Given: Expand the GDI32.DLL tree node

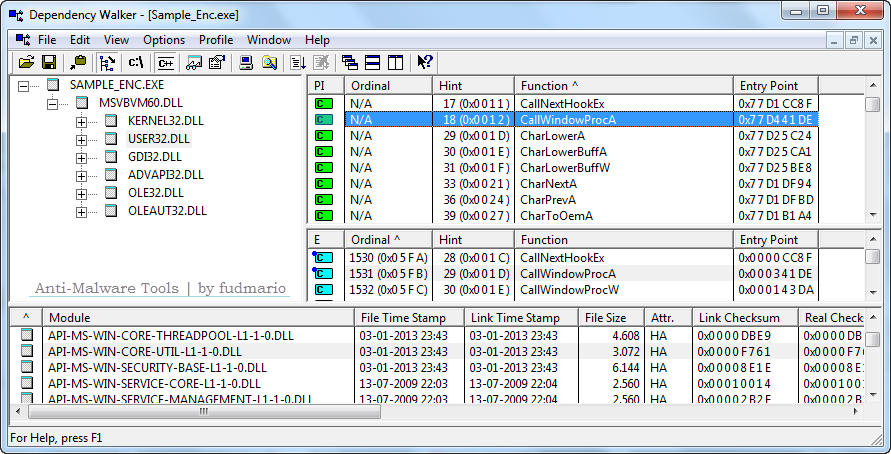Looking at the screenshot, I should 81,157.
